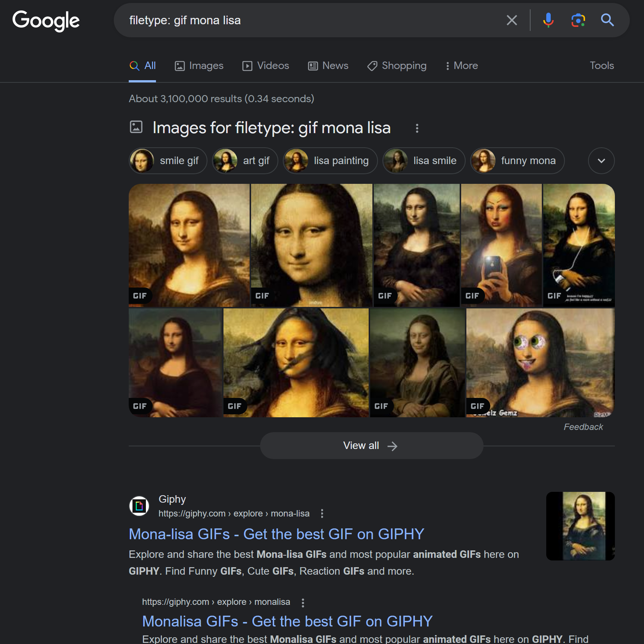The width and height of the screenshot is (644, 644).
Task: Switch to the Images tab
Action: click(199, 66)
